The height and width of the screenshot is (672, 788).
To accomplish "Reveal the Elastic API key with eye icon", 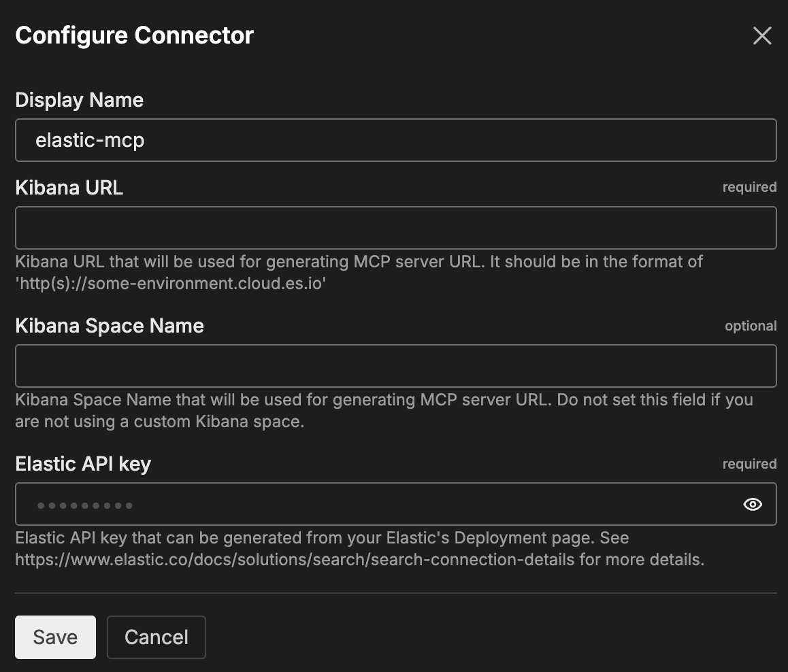I will 753,504.
